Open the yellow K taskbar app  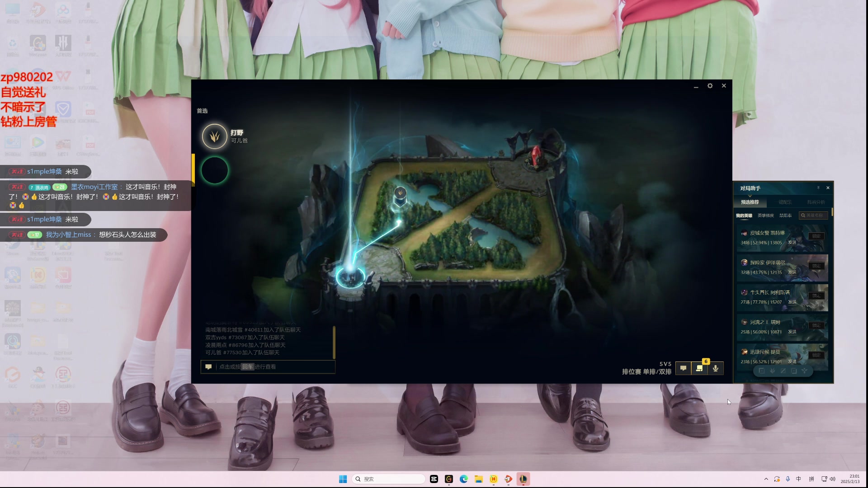pos(494,479)
